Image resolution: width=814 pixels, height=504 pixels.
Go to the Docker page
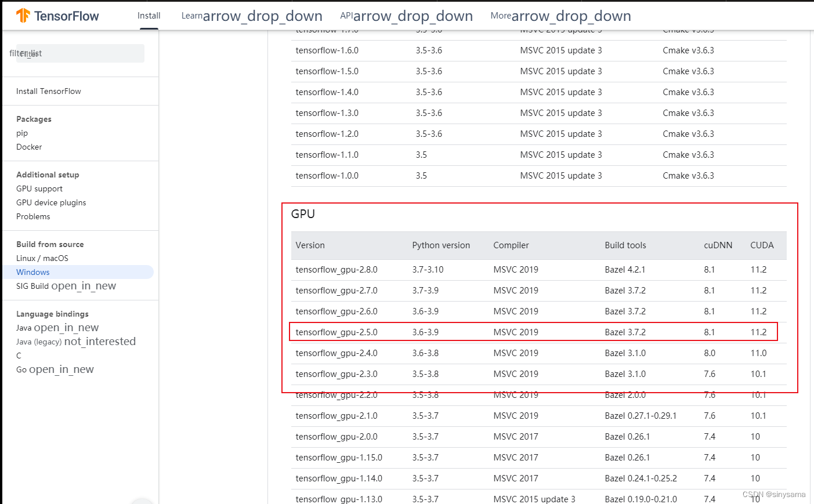29,147
